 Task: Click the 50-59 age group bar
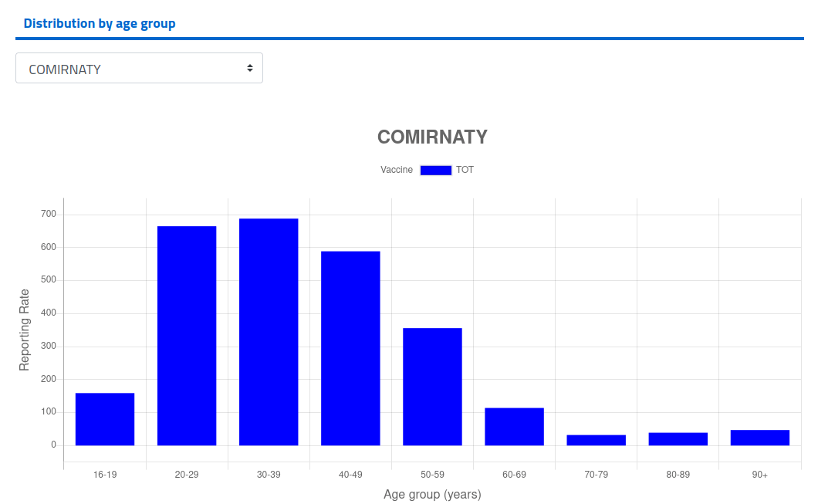pyautogui.click(x=432, y=387)
